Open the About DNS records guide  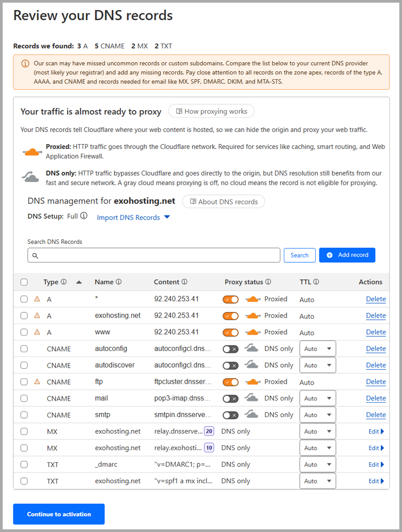(224, 202)
